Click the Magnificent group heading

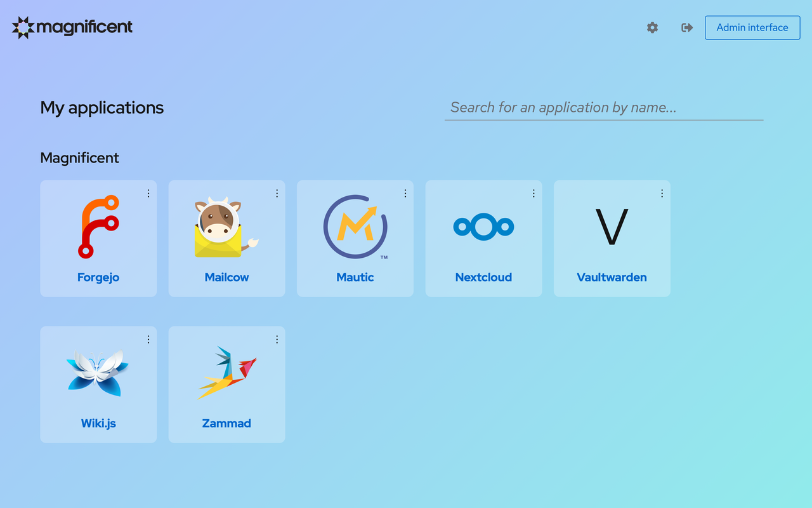pyautogui.click(x=80, y=158)
